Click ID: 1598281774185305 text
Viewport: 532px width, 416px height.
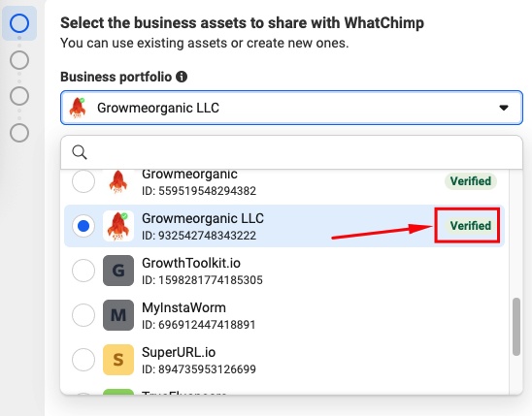click(x=202, y=280)
